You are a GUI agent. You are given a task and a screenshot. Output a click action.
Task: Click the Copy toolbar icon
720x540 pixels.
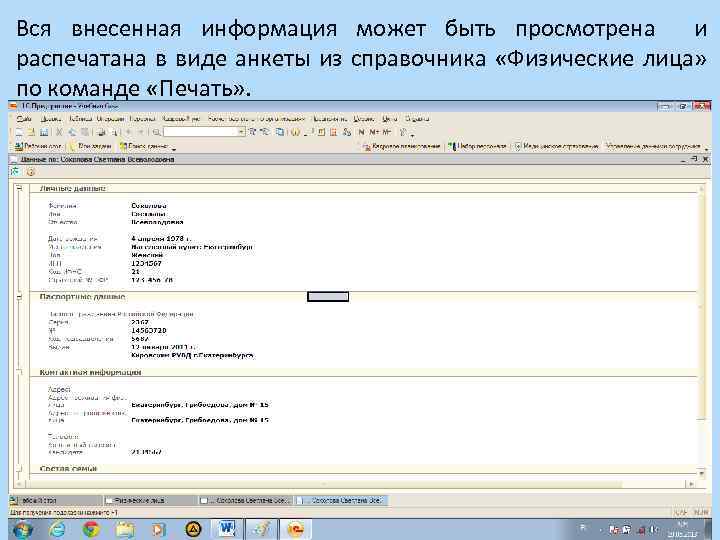(72, 132)
